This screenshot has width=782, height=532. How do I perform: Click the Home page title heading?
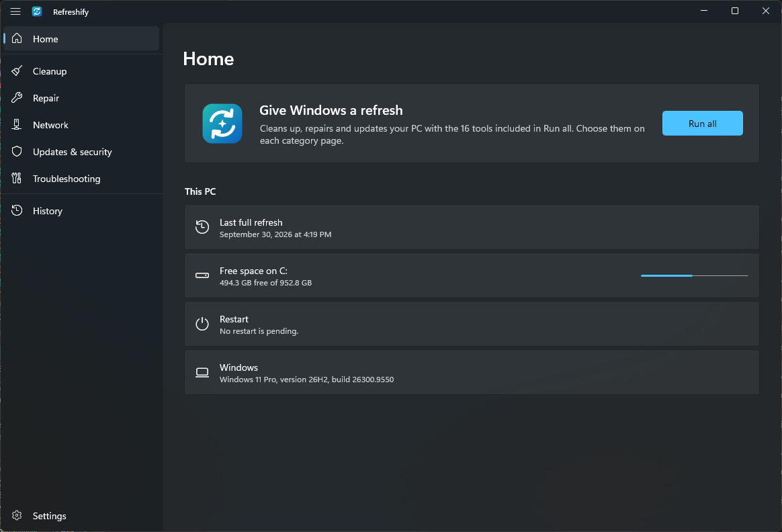click(208, 59)
